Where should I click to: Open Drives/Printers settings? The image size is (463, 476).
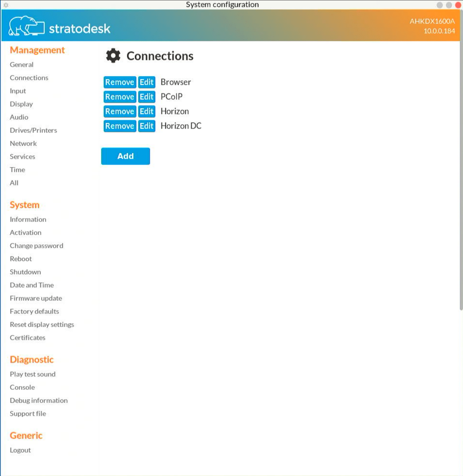point(33,130)
